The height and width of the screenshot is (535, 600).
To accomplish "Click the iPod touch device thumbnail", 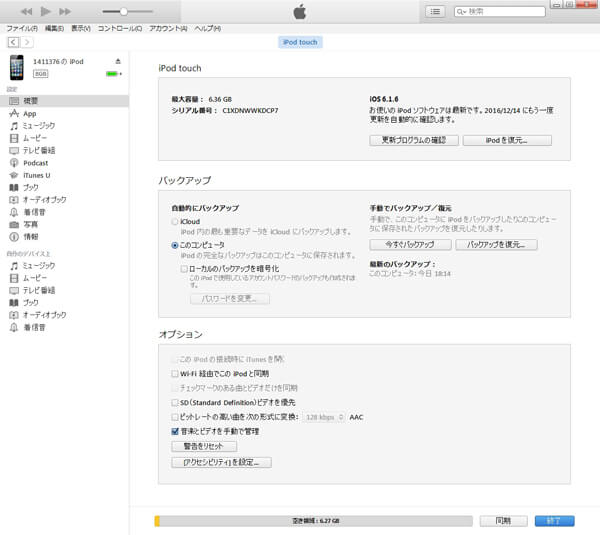I will [17, 67].
